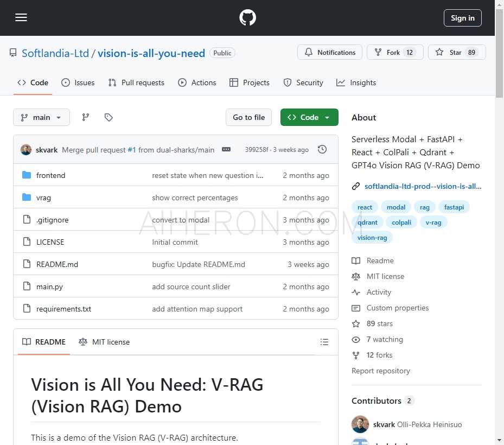Expand the main branch dropdown

41,117
